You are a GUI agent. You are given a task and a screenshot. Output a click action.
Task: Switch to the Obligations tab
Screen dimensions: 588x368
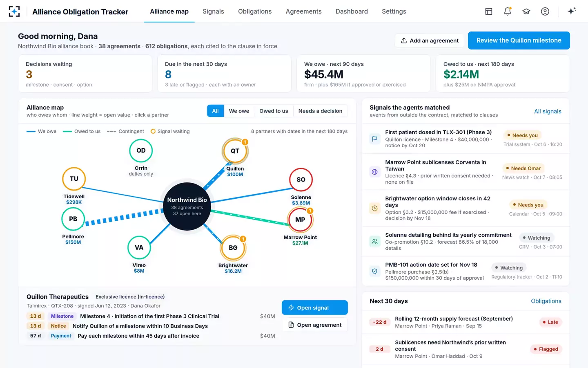pyautogui.click(x=255, y=11)
